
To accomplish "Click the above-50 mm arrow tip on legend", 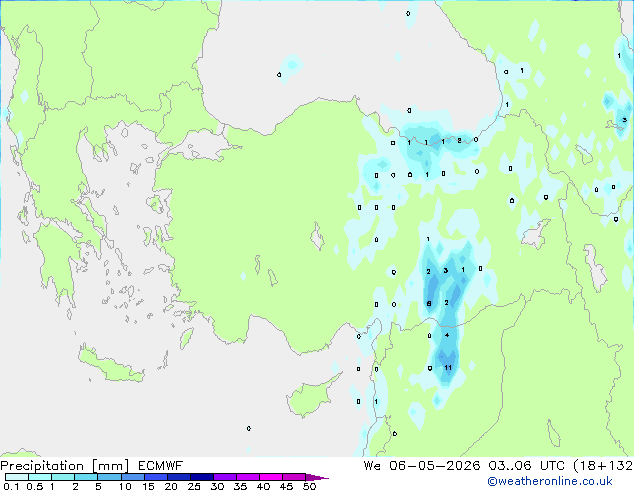I will (x=317, y=477).
